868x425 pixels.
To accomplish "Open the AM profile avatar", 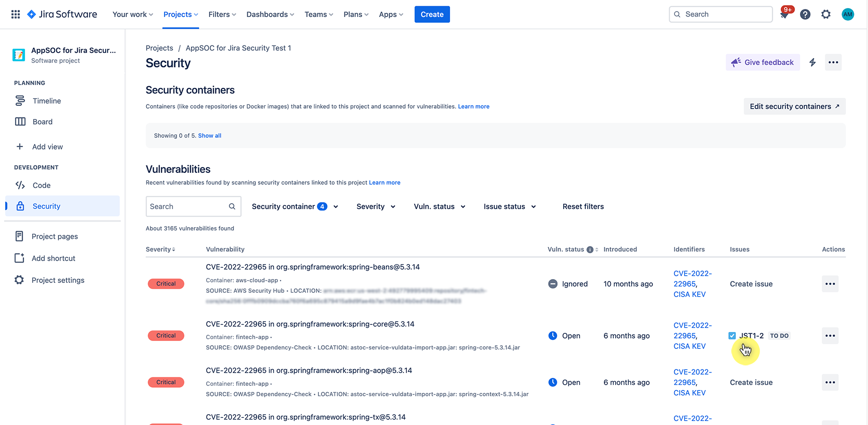I will coord(848,14).
